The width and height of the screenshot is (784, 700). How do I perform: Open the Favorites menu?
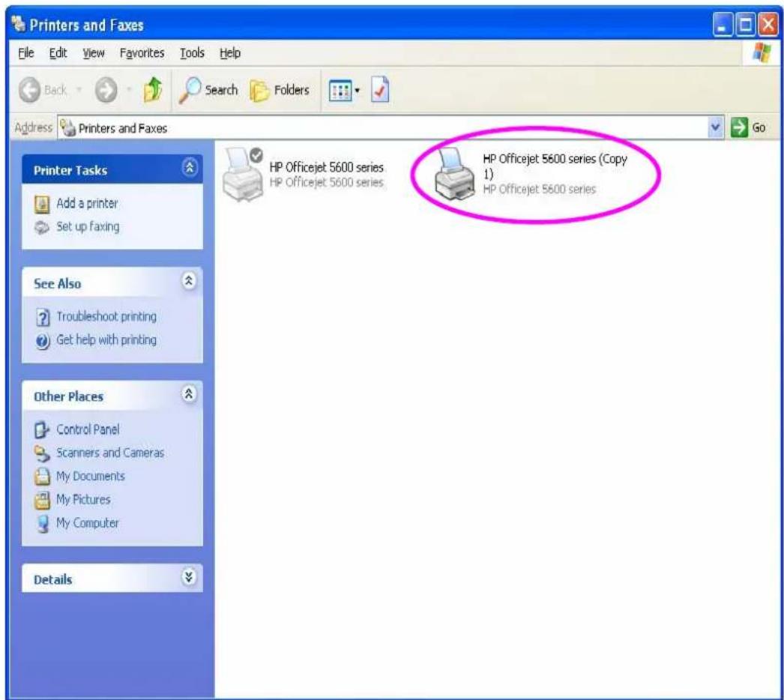[x=142, y=53]
